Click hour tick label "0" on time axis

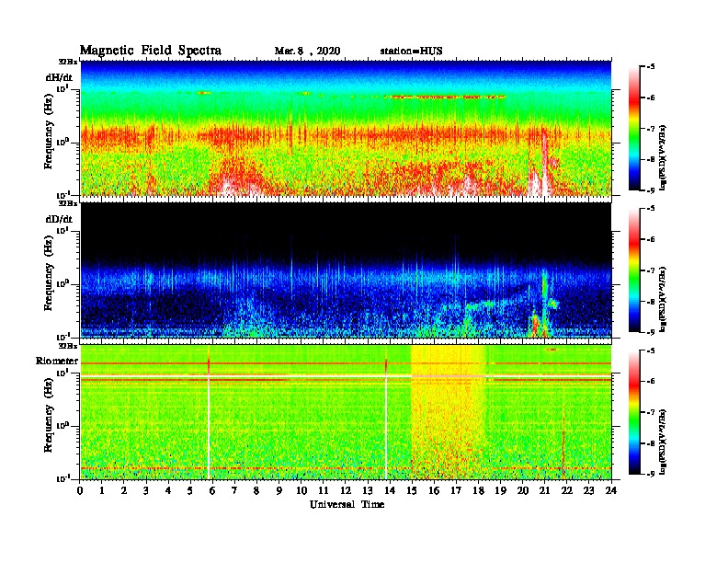point(80,490)
